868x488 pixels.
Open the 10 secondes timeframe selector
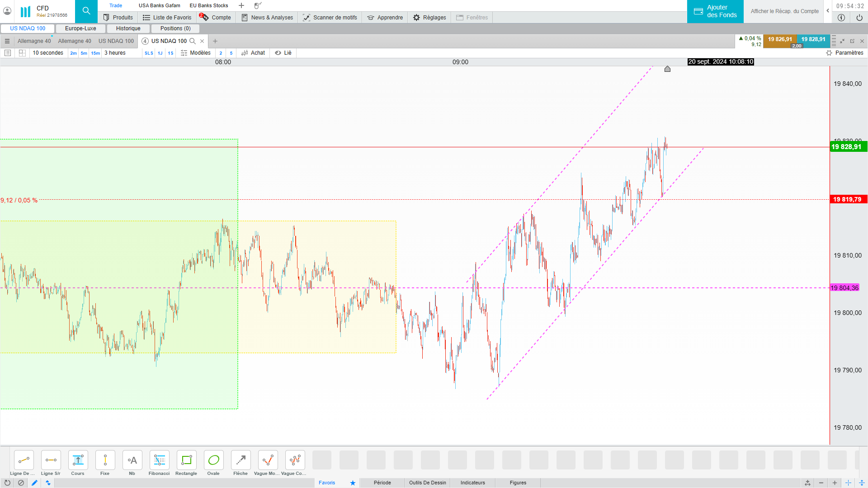point(48,53)
